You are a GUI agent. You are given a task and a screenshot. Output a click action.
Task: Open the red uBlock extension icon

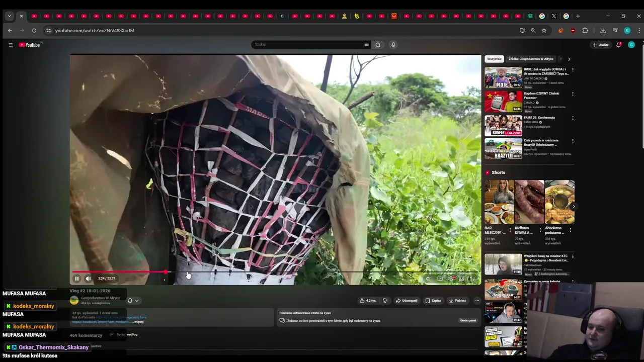573,31
